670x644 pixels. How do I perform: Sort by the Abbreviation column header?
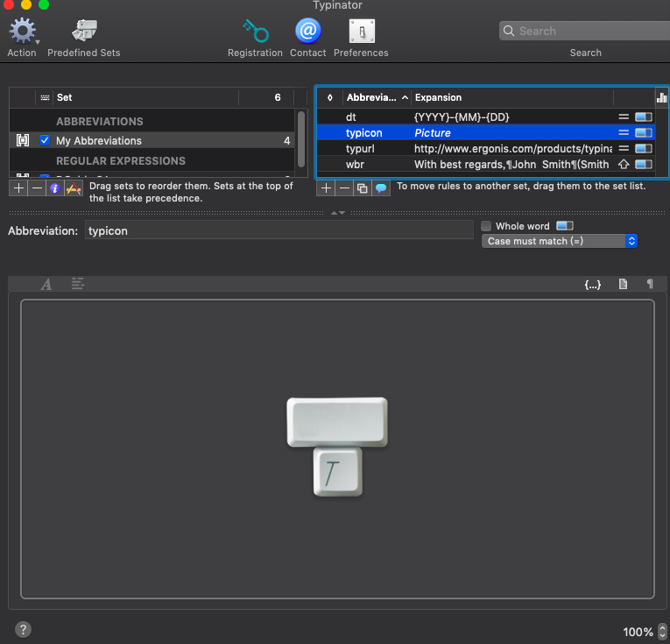(377, 97)
